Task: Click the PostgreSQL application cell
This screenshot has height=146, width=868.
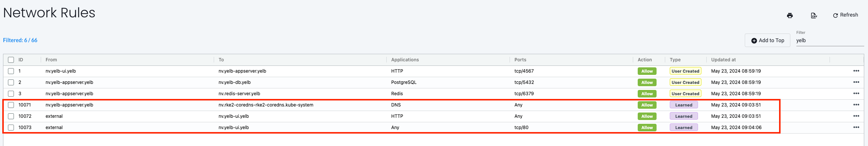Action: click(x=404, y=82)
